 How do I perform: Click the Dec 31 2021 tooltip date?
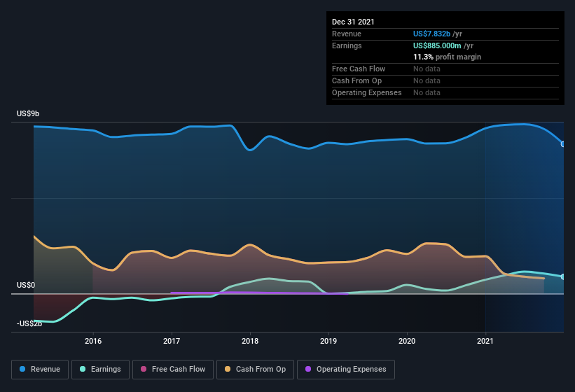tap(353, 22)
